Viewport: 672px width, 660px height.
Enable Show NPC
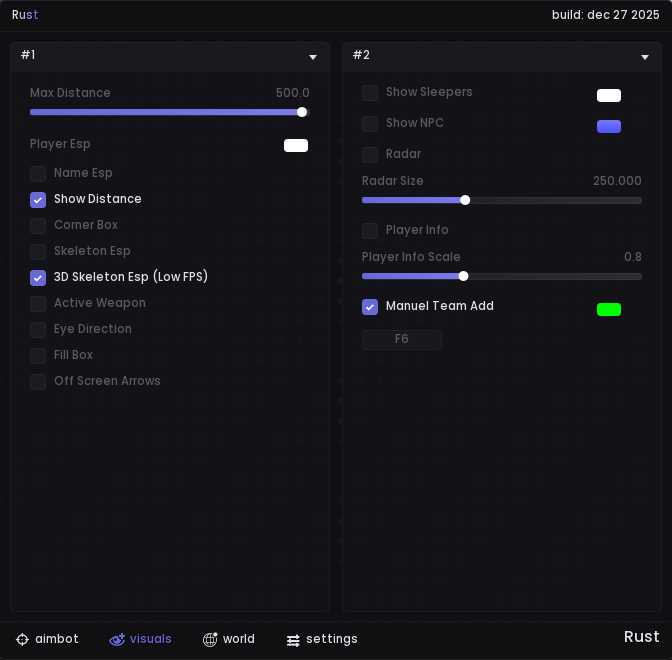[370, 124]
